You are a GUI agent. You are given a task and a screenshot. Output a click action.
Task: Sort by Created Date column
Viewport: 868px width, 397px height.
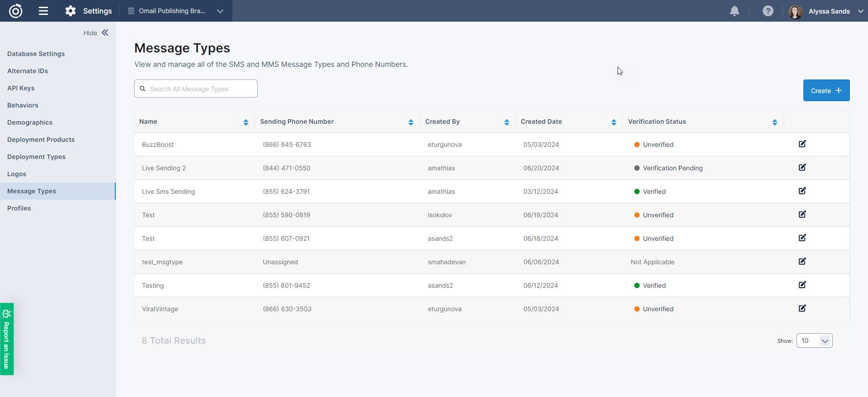(613, 122)
